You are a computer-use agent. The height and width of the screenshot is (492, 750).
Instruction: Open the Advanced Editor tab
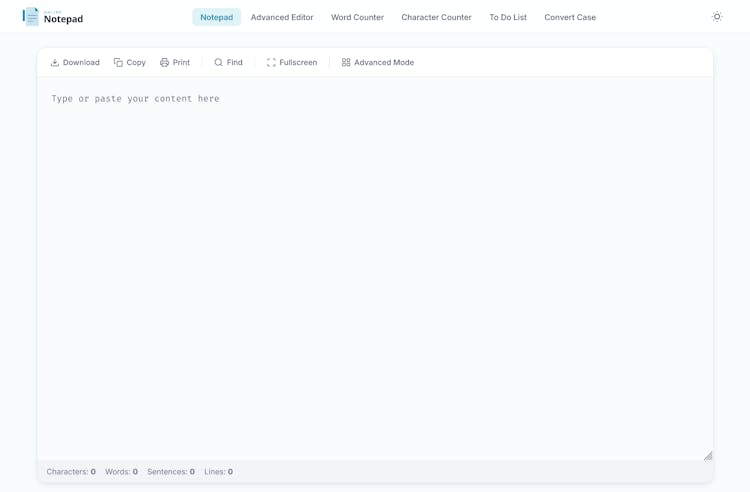(x=282, y=17)
